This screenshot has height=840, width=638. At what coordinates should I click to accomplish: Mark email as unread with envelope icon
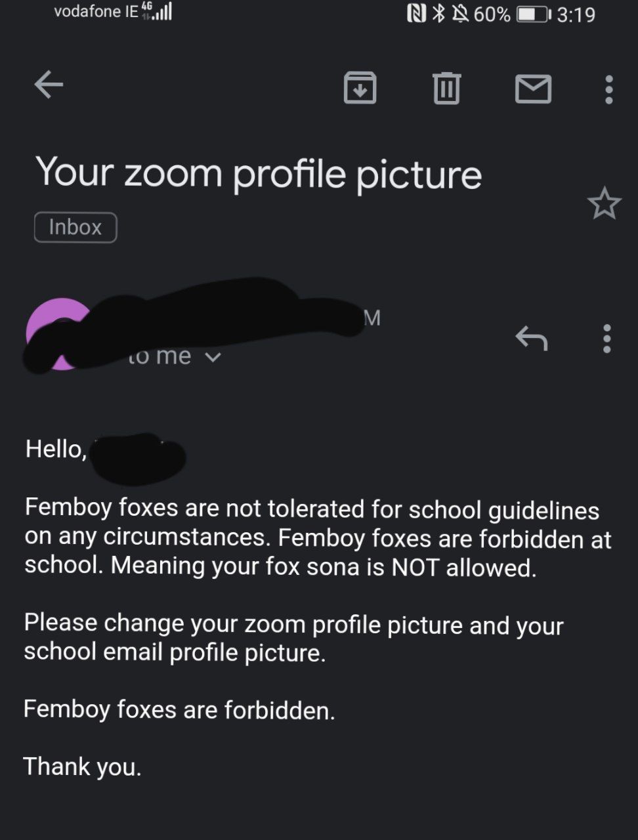click(533, 89)
